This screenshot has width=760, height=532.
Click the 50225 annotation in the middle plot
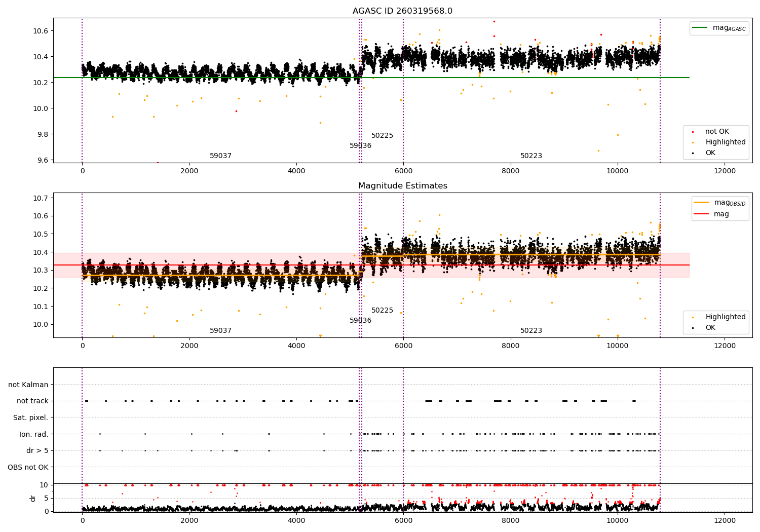(382, 311)
